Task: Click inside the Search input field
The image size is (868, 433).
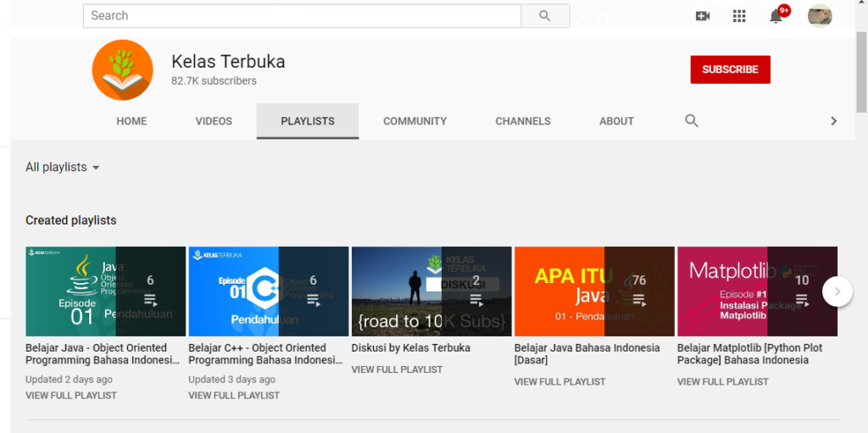Action: (303, 16)
